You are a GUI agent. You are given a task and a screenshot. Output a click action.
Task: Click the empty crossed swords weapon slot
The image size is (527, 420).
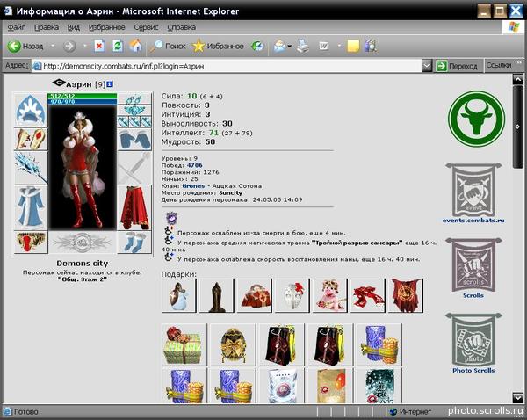134,168
